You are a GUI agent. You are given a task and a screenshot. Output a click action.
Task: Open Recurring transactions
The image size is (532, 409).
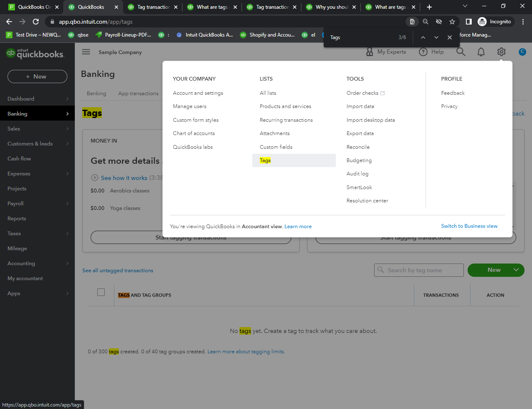pyautogui.click(x=286, y=120)
